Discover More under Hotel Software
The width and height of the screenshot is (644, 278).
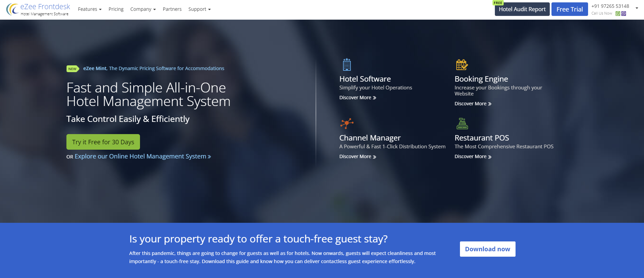point(358,98)
